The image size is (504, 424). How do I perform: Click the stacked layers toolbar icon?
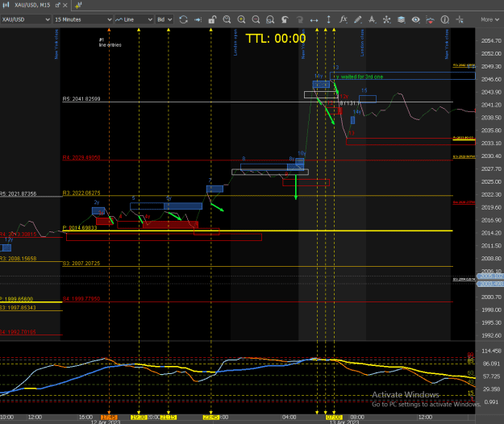point(401,19)
